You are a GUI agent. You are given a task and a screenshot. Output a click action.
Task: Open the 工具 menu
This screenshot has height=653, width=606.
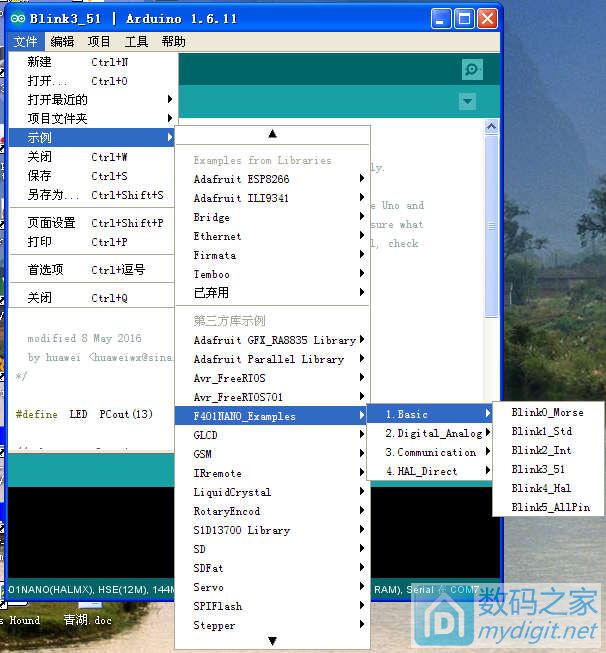(136, 42)
